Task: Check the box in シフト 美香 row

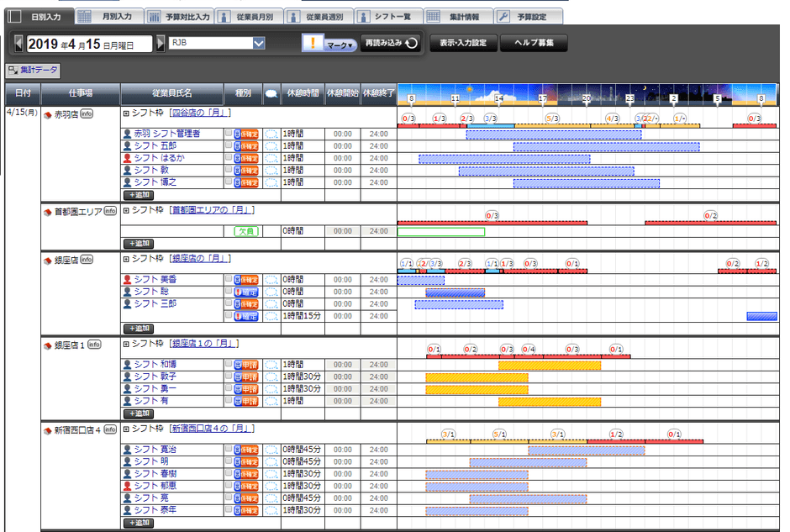Action: coord(229,279)
